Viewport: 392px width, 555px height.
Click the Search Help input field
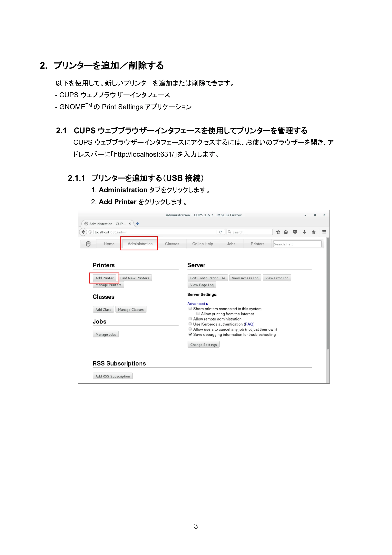pyautogui.click(x=297, y=244)
